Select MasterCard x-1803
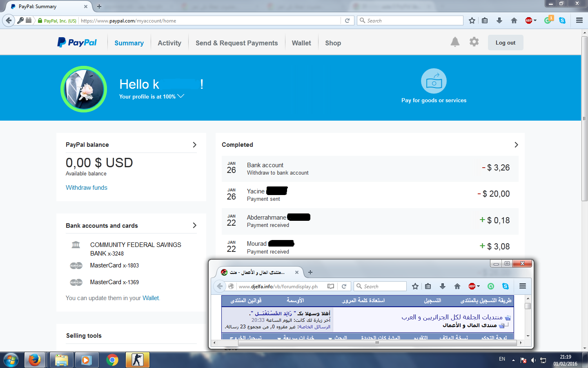Image resolution: width=588 pixels, height=368 pixels. point(114,266)
